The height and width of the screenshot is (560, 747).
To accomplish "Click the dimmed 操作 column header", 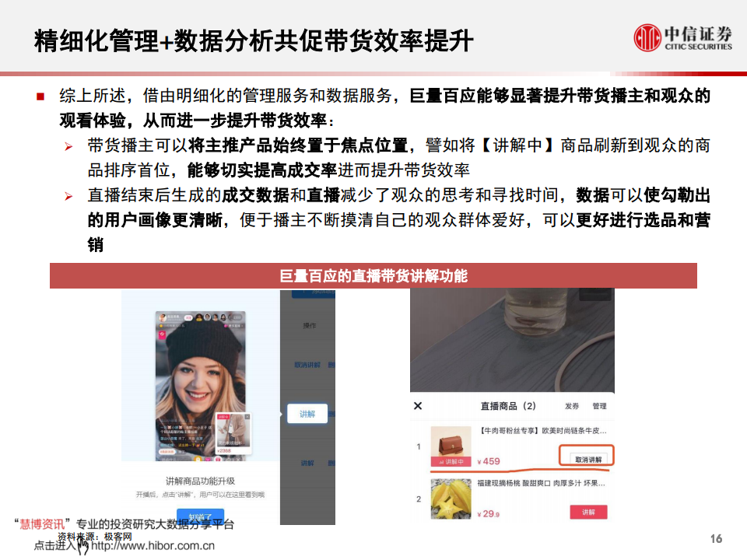I will [309, 326].
